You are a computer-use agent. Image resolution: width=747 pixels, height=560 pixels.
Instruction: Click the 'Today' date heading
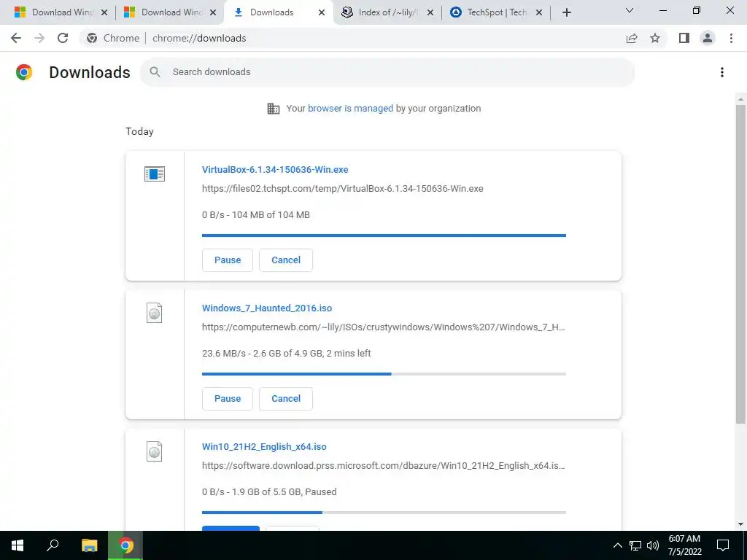(x=139, y=132)
